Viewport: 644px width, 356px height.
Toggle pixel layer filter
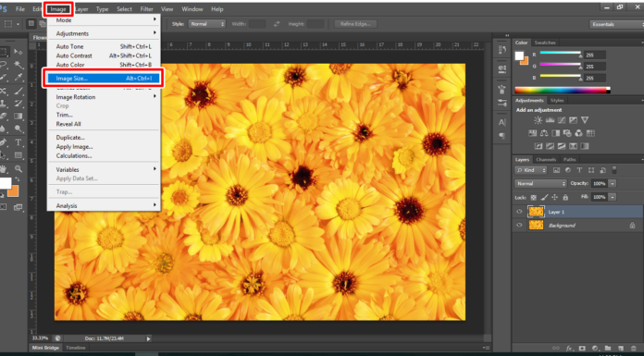[x=556, y=170]
